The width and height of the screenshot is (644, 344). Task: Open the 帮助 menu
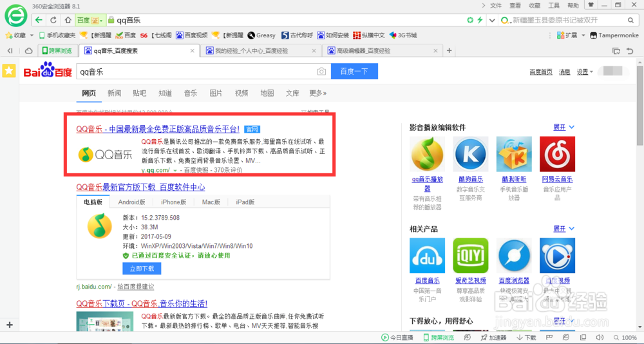[573, 5]
